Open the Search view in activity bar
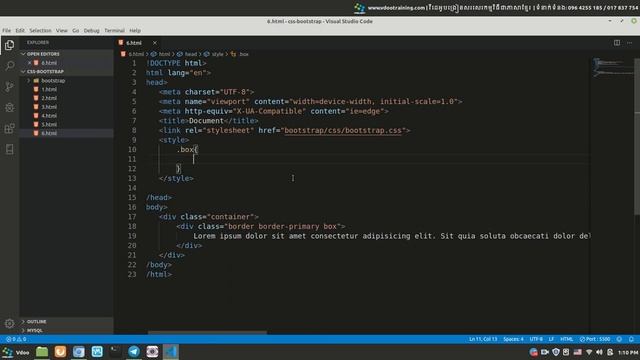Screen dimensions: 640x360 9,66
